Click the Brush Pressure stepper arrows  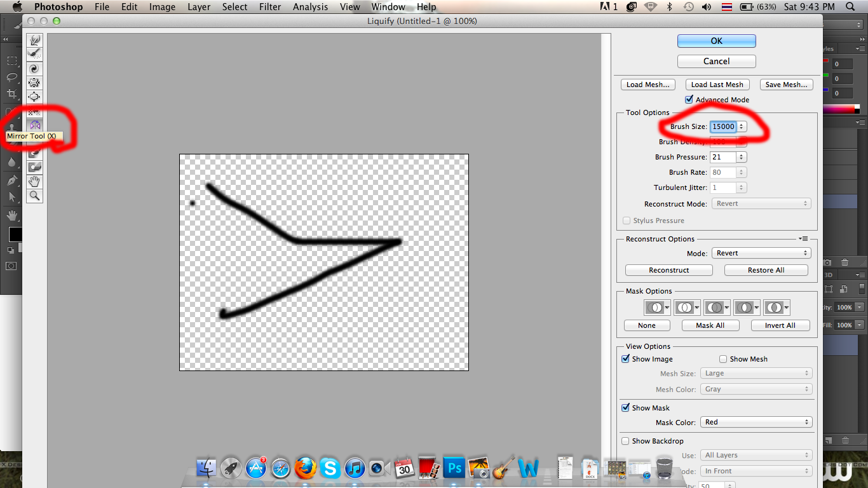742,157
